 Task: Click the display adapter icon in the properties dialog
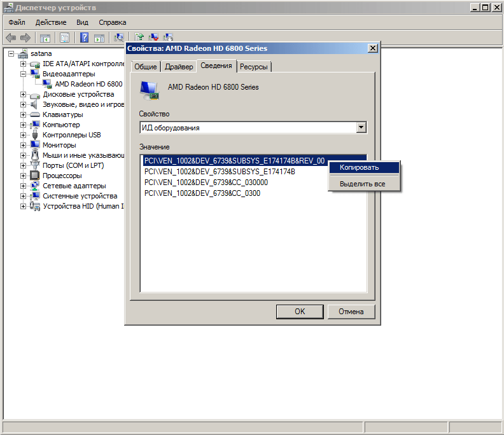150,90
